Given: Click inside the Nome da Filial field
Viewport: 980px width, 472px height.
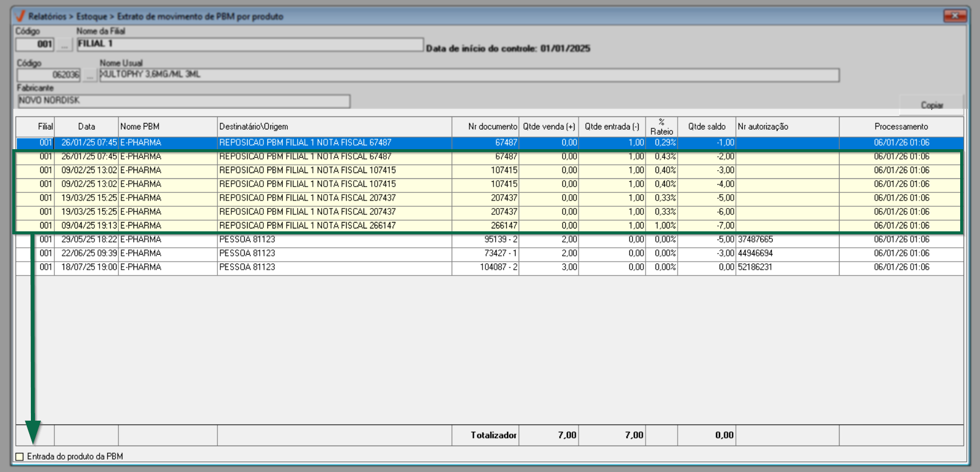Looking at the screenshot, I should [x=249, y=44].
